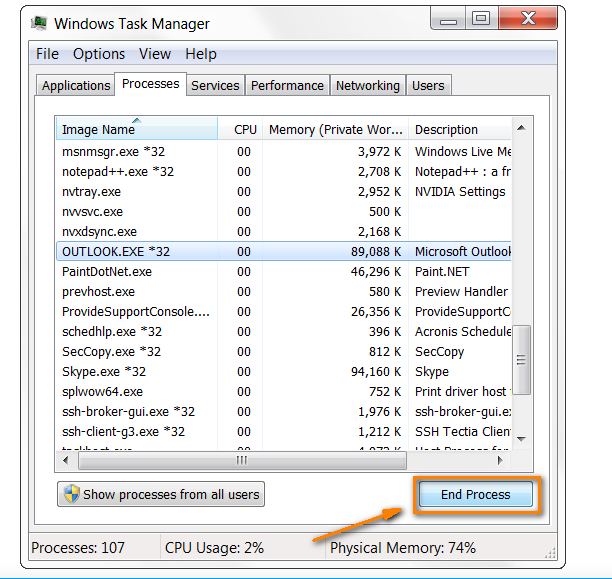The width and height of the screenshot is (612, 579).
Task: Select the ssh-client-g3.exe *32 process
Action: (284, 431)
